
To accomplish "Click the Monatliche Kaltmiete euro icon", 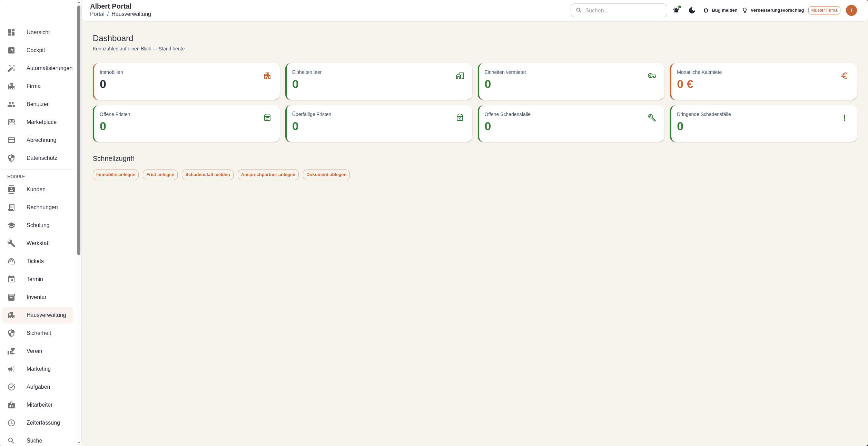I will tap(845, 76).
